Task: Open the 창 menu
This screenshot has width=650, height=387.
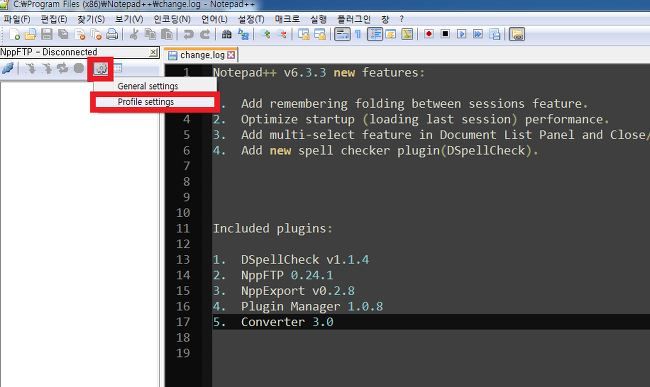Action: (385, 19)
